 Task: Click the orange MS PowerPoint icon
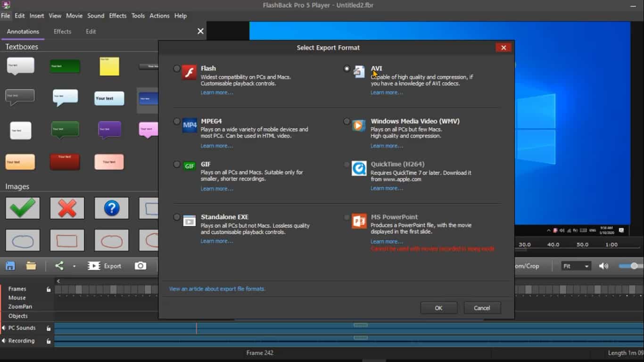coord(359,221)
